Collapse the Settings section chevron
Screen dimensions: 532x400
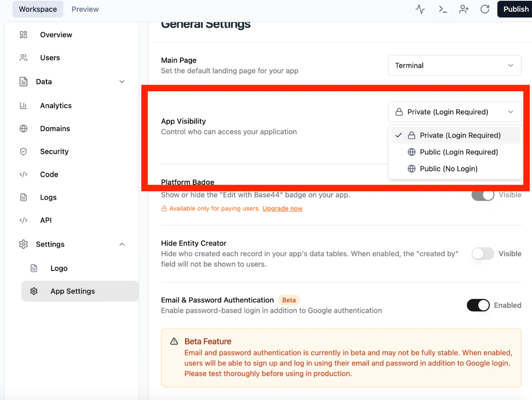coord(122,244)
